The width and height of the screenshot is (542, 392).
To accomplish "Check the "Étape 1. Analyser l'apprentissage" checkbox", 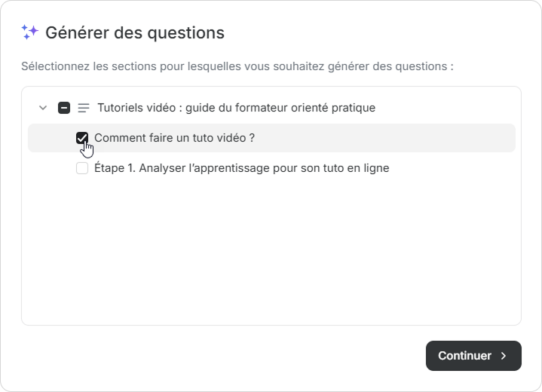I will coord(82,168).
